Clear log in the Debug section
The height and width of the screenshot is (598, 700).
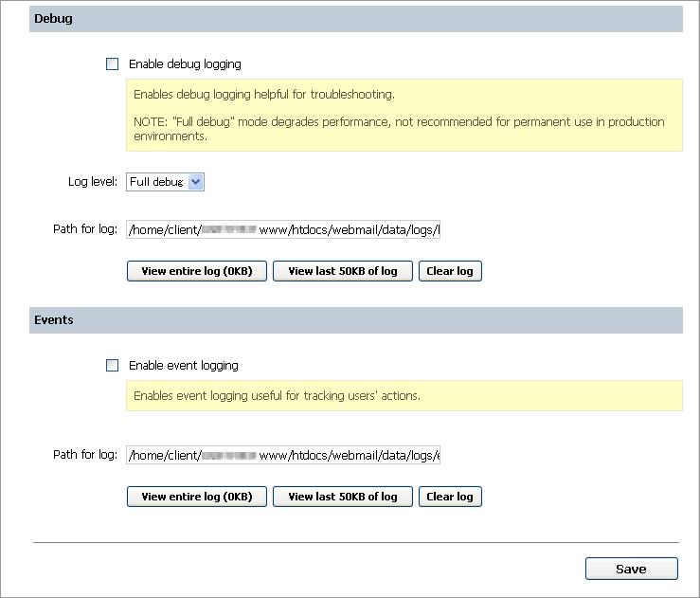tap(450, 271)
